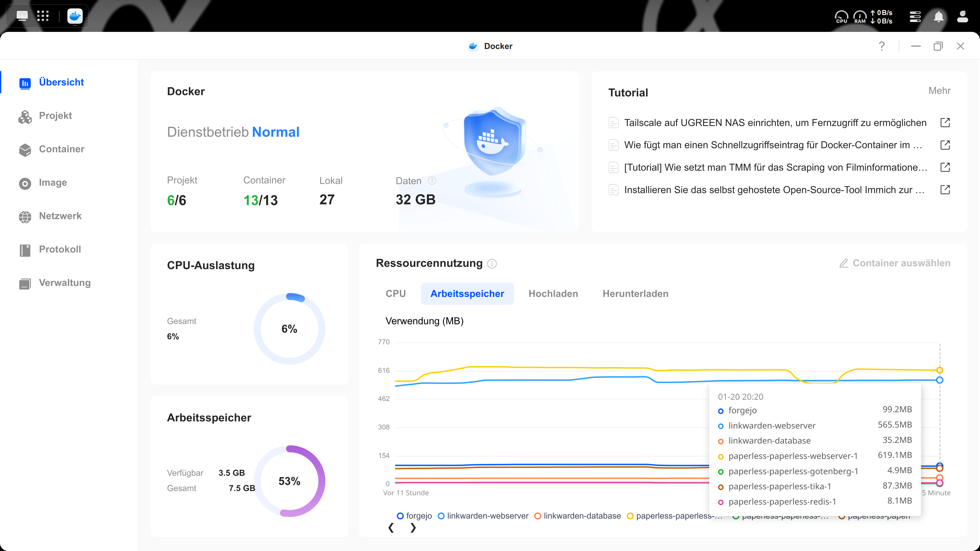Open the Container section in sidebar

61,149
